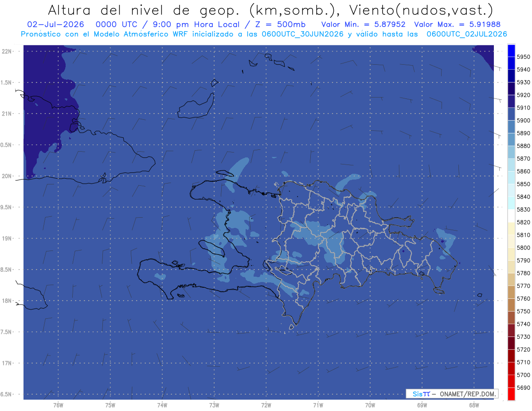Click the '5750' color scale value

coord(524,311)
